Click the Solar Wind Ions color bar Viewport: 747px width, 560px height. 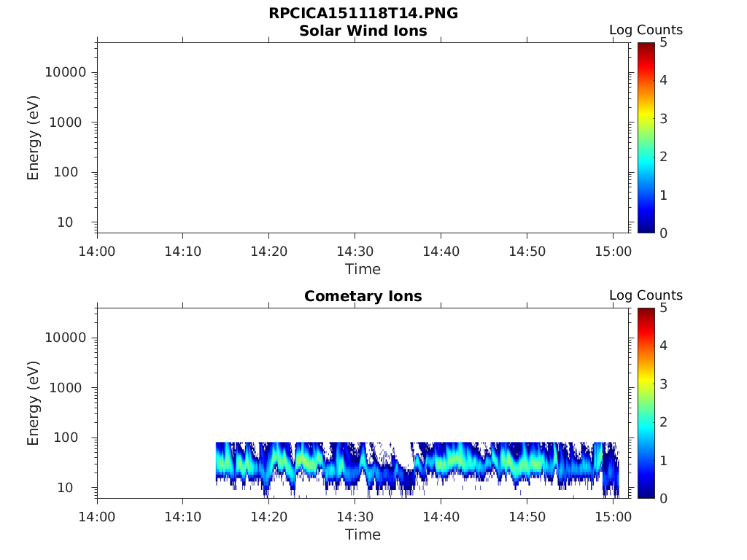tap(646, 138)
